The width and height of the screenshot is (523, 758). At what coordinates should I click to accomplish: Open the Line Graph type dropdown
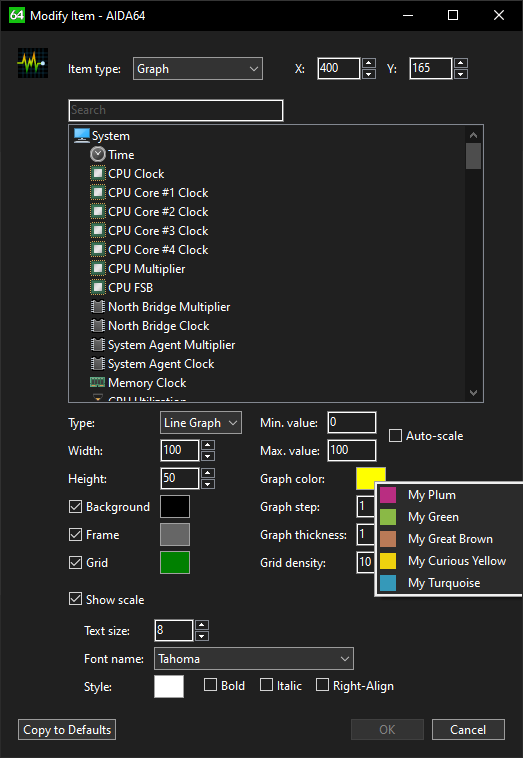click(x=201, y=423)
